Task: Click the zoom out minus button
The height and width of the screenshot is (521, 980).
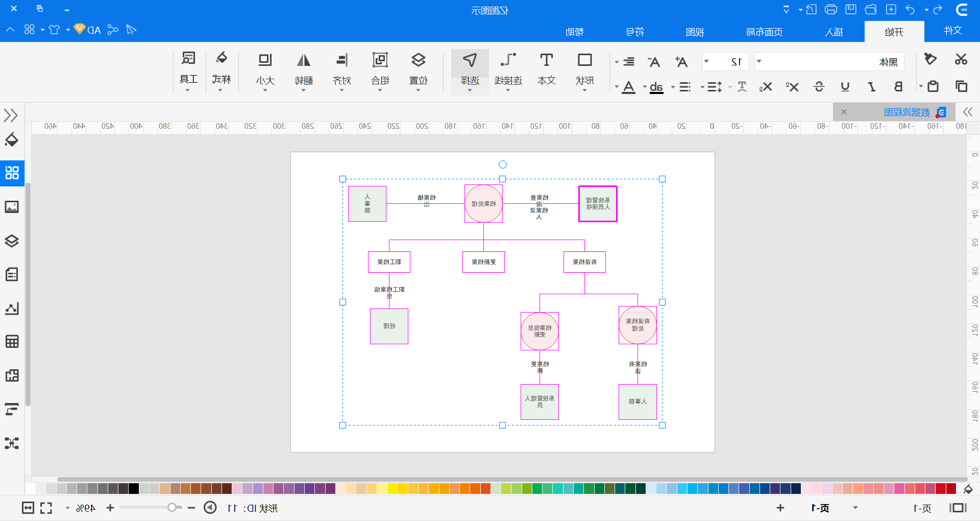Action: tap(191, 508)
